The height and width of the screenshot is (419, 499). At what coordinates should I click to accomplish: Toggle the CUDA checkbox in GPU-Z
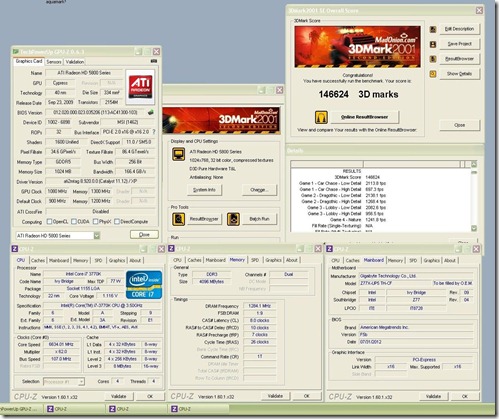[x=74, y=222]
